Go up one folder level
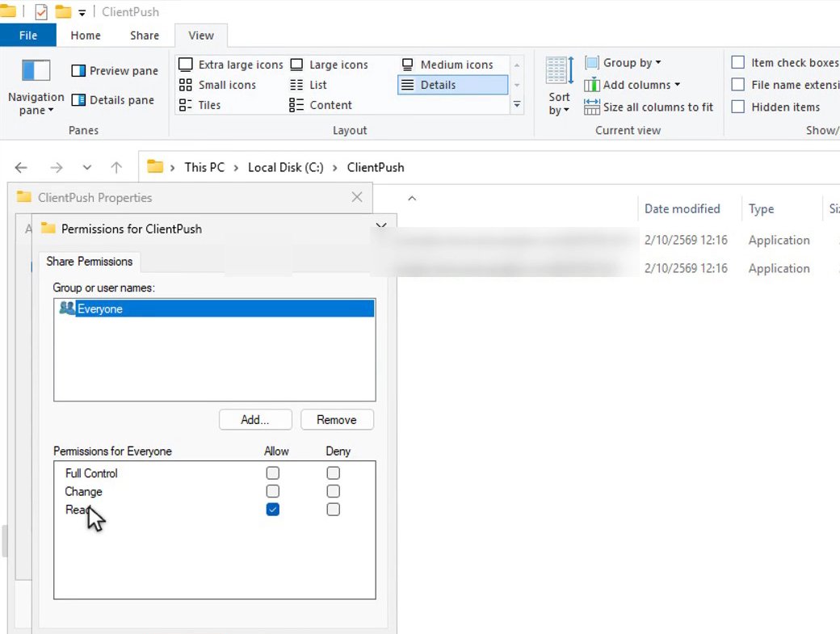 pyautogui.click(x=116, y=168)
